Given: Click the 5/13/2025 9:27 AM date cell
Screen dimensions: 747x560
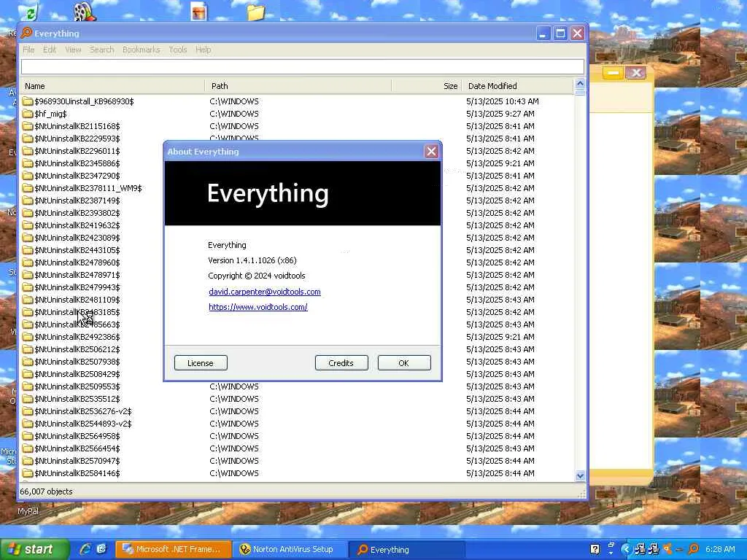Looking at the screenshot, I should click(500, 114).
